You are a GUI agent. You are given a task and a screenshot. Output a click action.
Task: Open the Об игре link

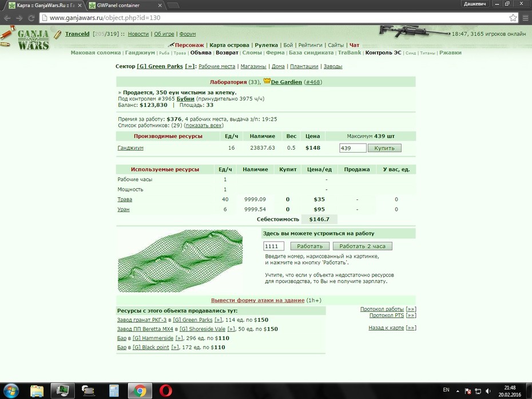click(x=164, y=34)
